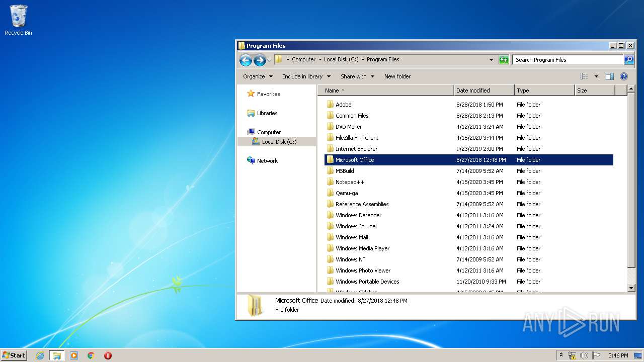Open recent pages dropdown beside Forward arrow
This screenshot has height=362, width=644.
click(x=270, y=60)
